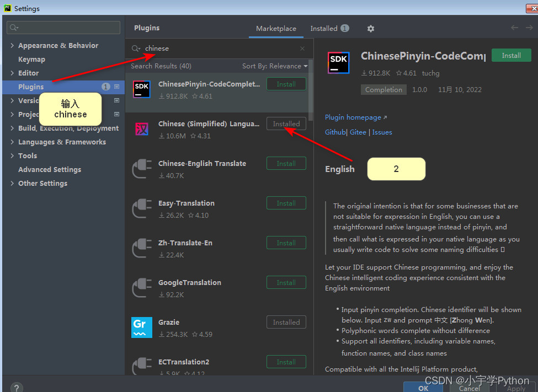
Task: Select the Grazie result title
Action: (x=169, y=322)
